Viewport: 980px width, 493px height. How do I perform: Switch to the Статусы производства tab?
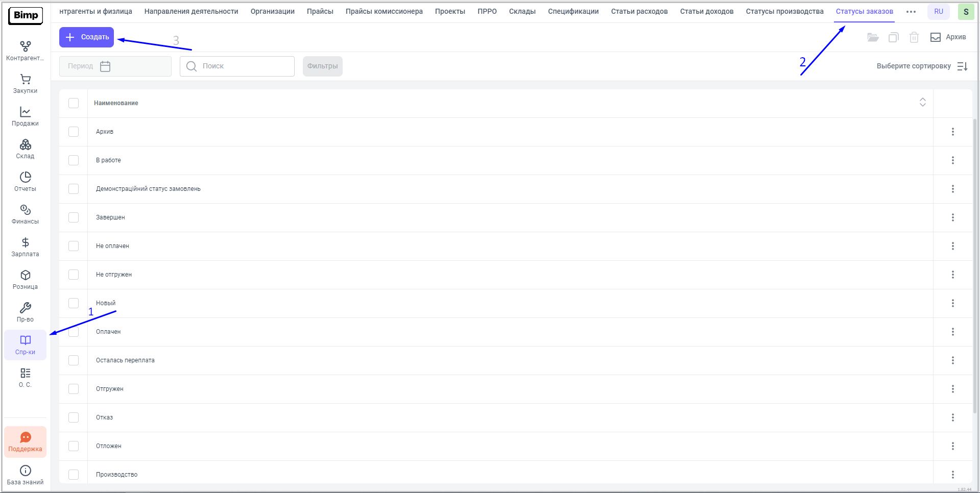pyautogui.click(x=784, y=12)
